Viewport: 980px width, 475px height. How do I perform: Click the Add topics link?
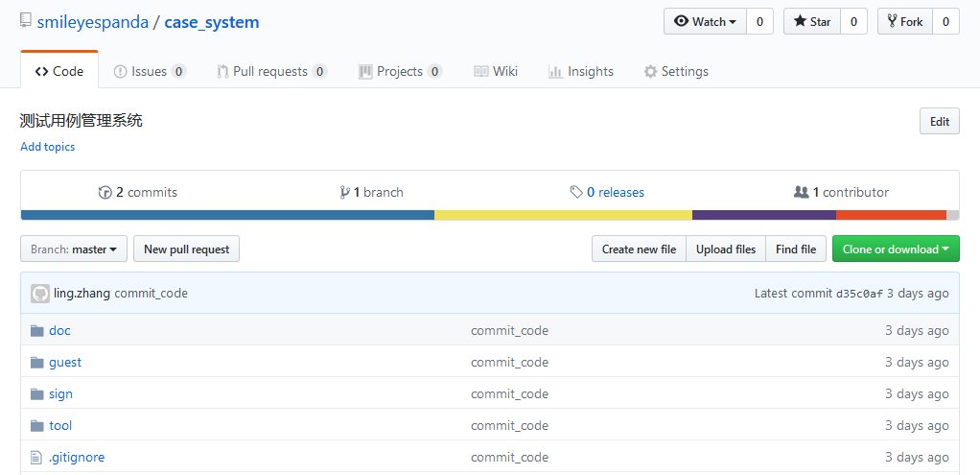tap(48, 147)
